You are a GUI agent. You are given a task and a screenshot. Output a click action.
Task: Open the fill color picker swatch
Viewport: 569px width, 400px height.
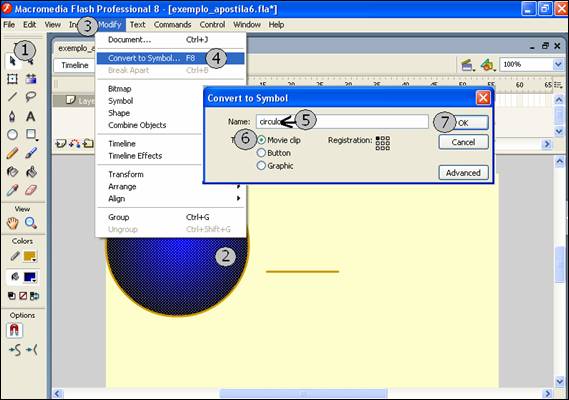click(30, 277)
